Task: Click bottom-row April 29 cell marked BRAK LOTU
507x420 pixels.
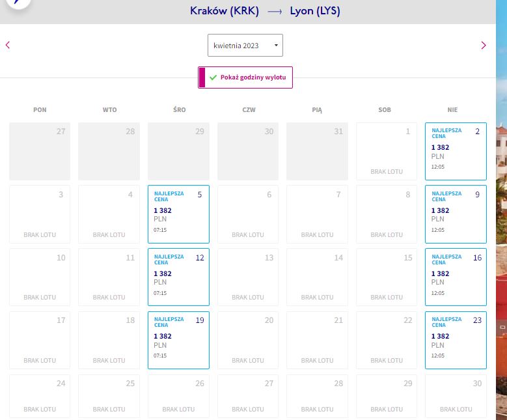Action: click(387, 397)
